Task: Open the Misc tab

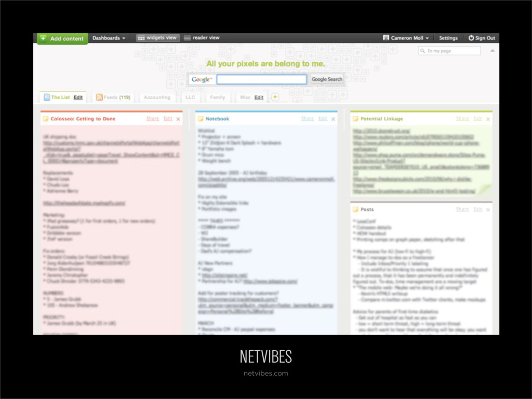Action: click(x=245, y=97)
